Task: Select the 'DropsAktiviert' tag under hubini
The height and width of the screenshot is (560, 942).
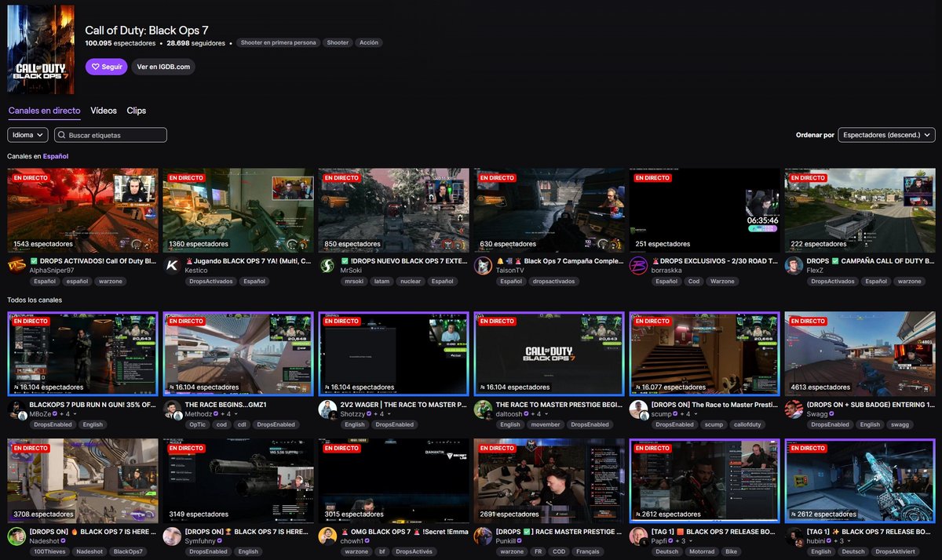Action: pyautogui.click(x=896, y=551)
